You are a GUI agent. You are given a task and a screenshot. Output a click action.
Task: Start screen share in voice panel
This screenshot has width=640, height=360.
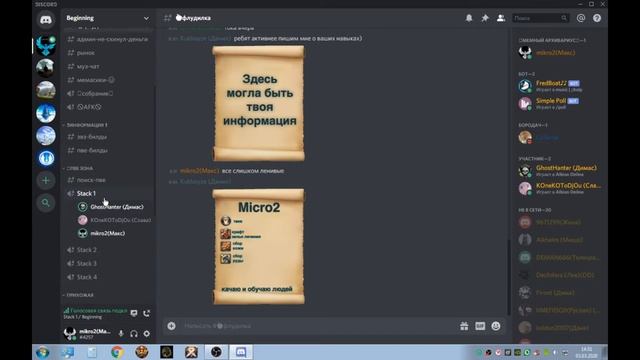pos(134,313)
